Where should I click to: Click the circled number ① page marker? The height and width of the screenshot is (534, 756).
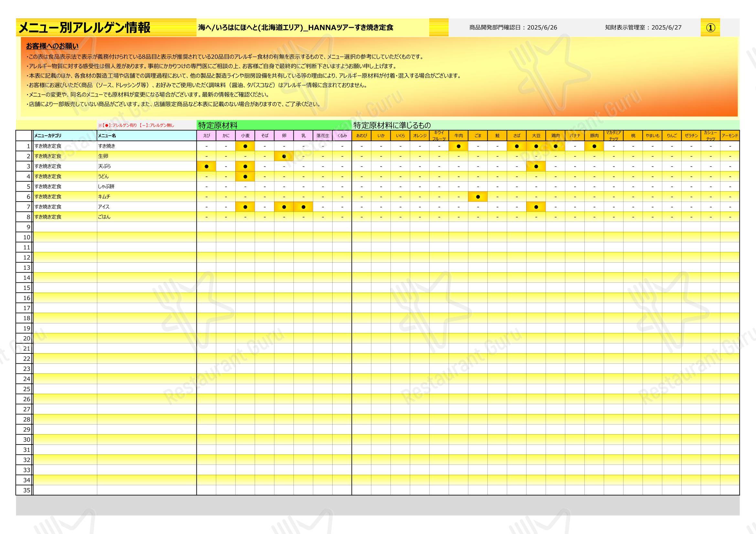(710, 28)
